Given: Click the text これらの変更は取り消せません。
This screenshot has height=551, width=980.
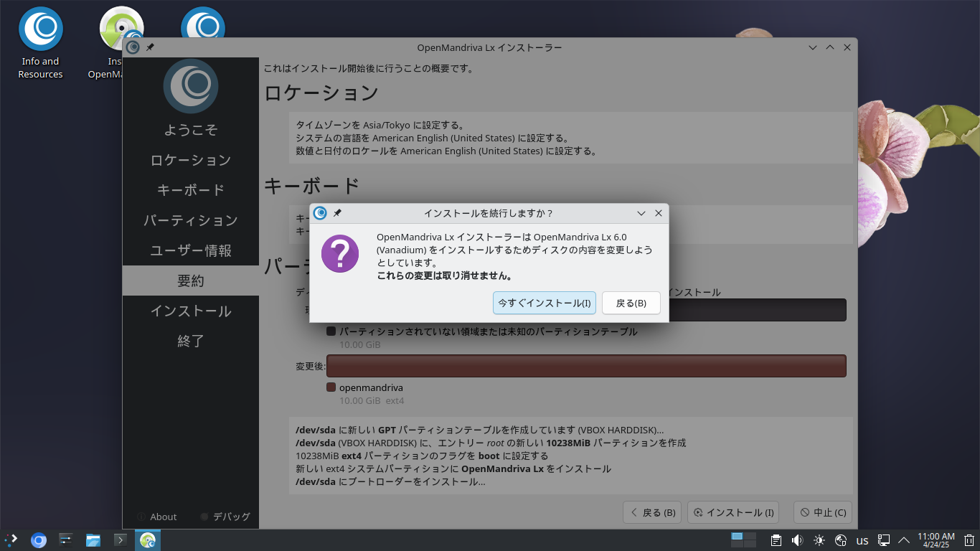Looking at the screenshot, I should (445, 276).
